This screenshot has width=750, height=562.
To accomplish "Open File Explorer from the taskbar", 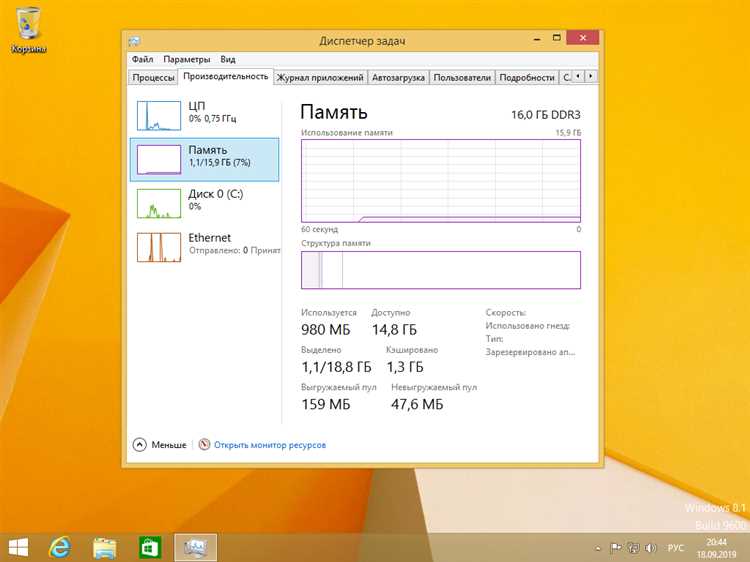I will pos(105,547).
